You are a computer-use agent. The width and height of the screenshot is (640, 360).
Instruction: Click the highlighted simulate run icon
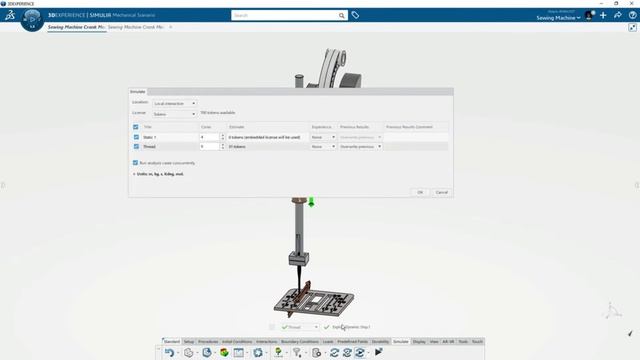[360, 352]
